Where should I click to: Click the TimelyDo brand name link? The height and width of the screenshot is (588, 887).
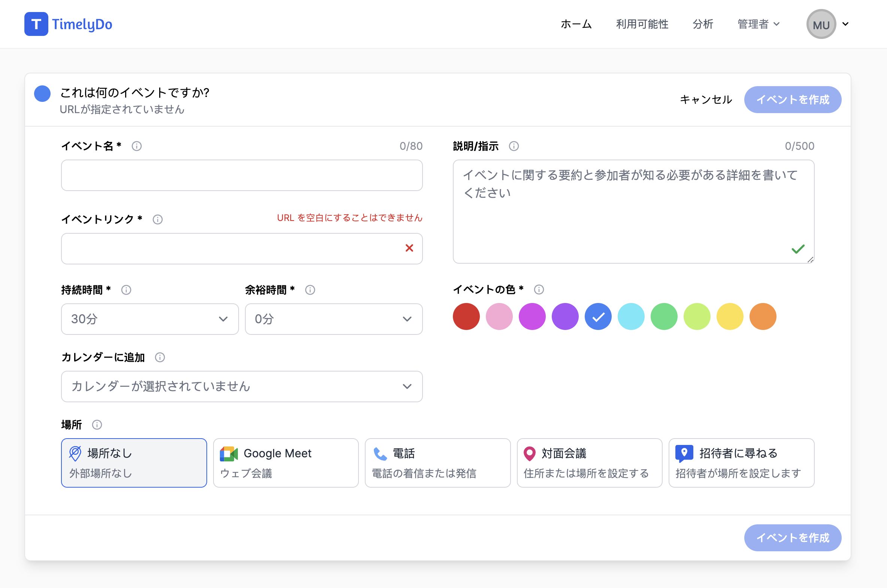(82, 24)
